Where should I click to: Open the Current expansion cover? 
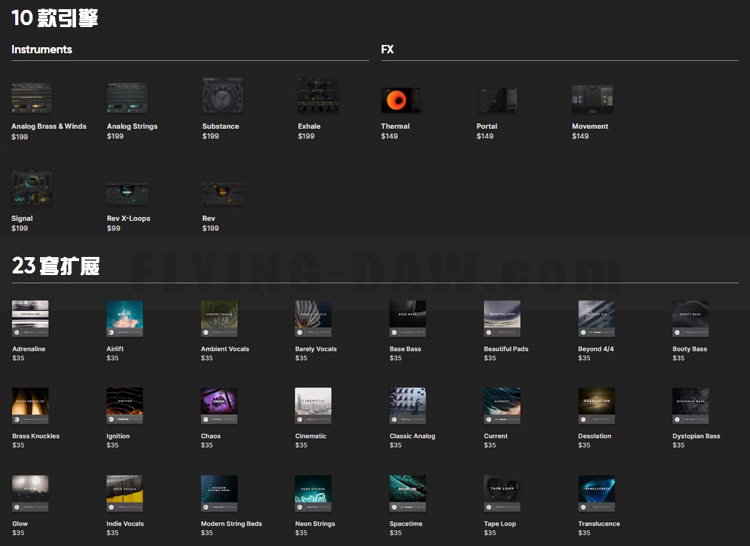click(x=502, y=405)
